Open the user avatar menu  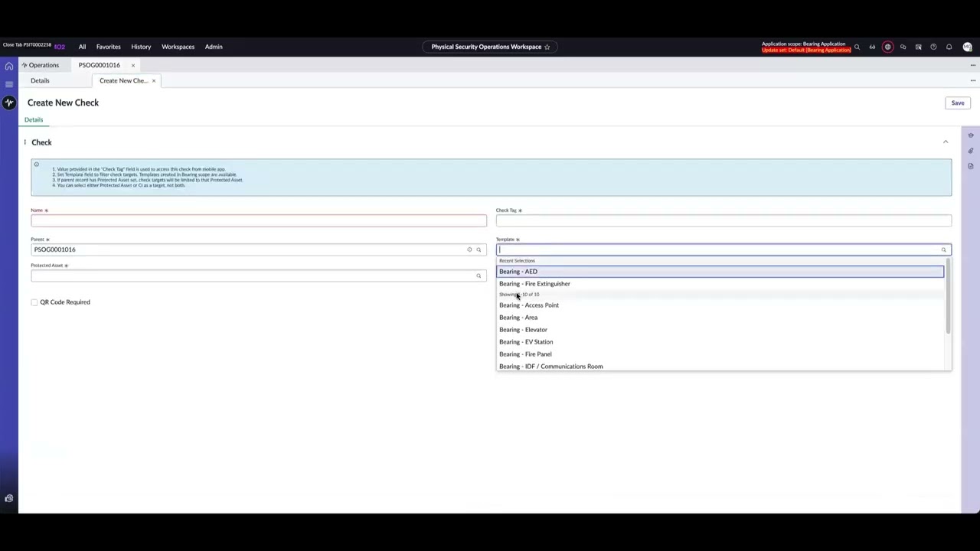967,47
